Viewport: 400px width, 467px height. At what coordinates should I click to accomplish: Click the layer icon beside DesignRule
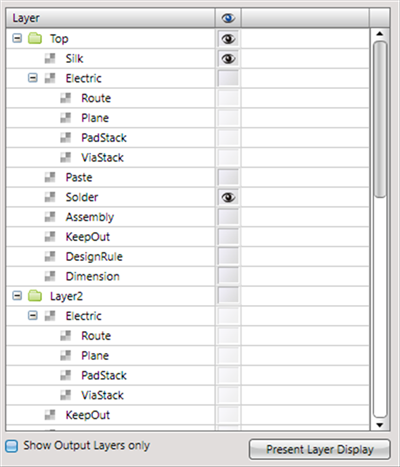(50, 256)
